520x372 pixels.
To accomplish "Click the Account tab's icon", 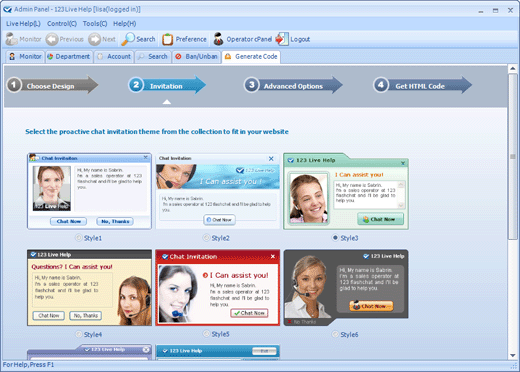I will click(100, 57).
